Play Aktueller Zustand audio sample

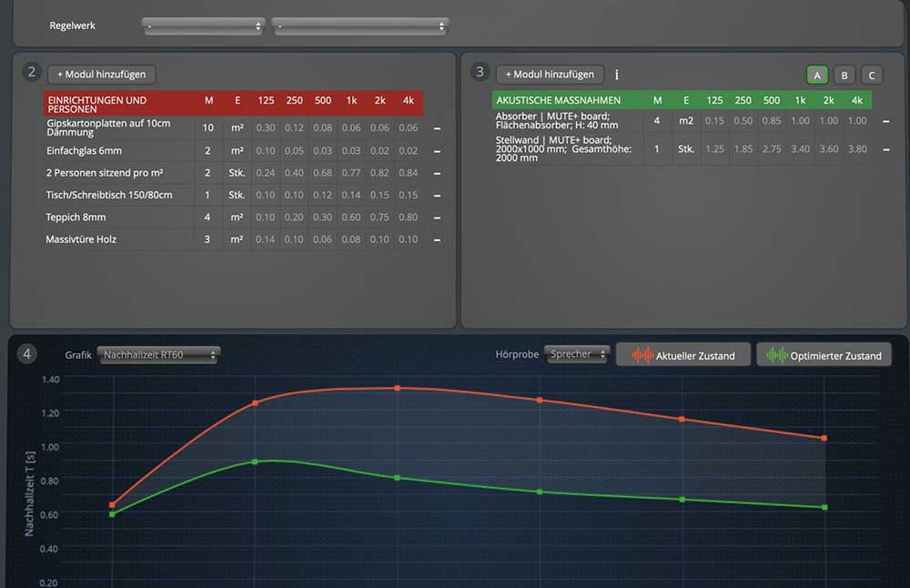coord(683,355)
